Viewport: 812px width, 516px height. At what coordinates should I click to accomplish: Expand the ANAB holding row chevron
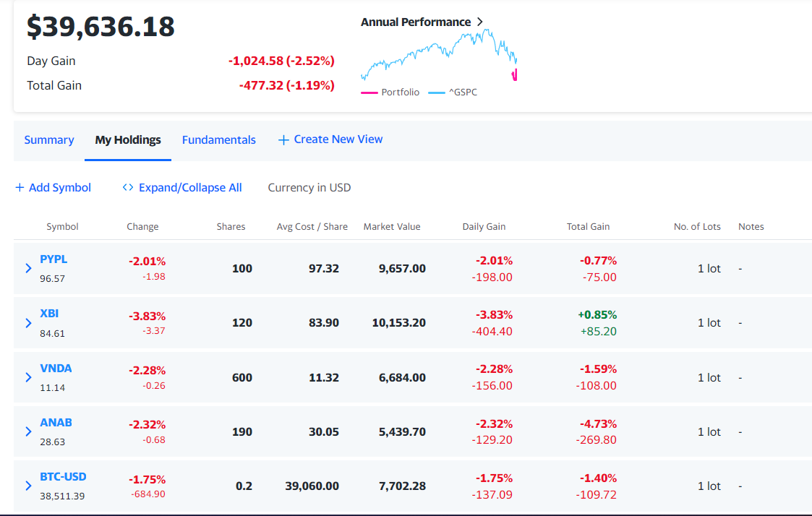pos(28,431)
